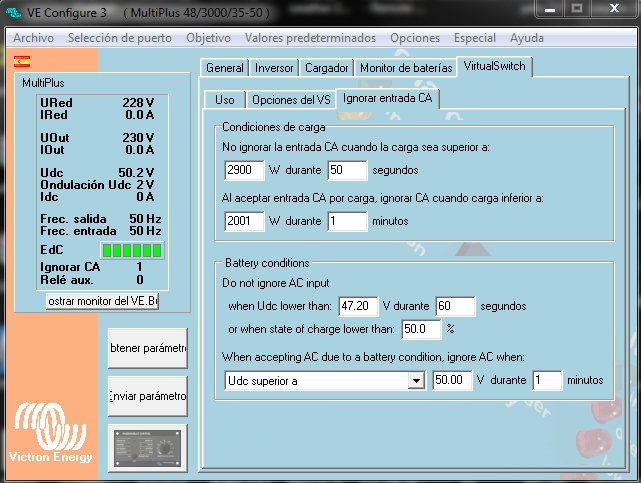This screenshot has height=483, width=641.
Task: Click the 1 minutos load duration field
Action: click(347, 221)
